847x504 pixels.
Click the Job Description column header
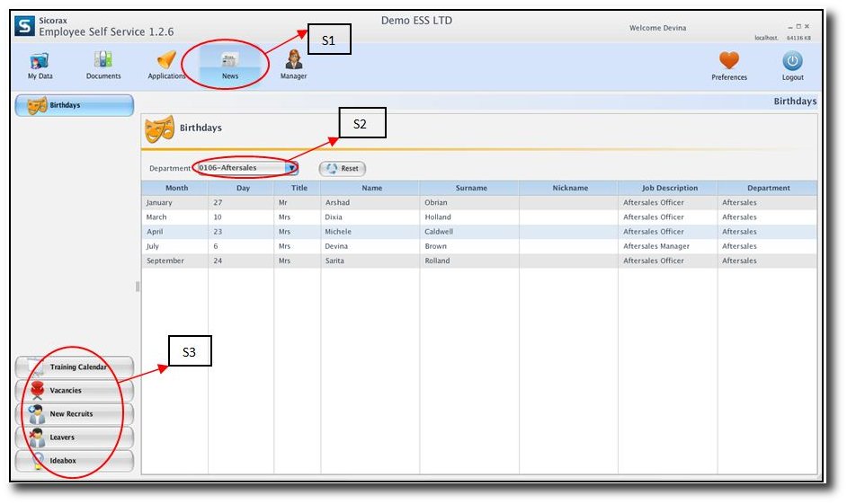click(669, 188)
